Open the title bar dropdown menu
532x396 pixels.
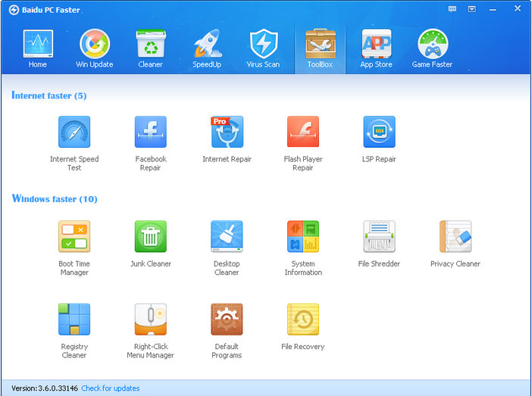[x=472, y=9]
